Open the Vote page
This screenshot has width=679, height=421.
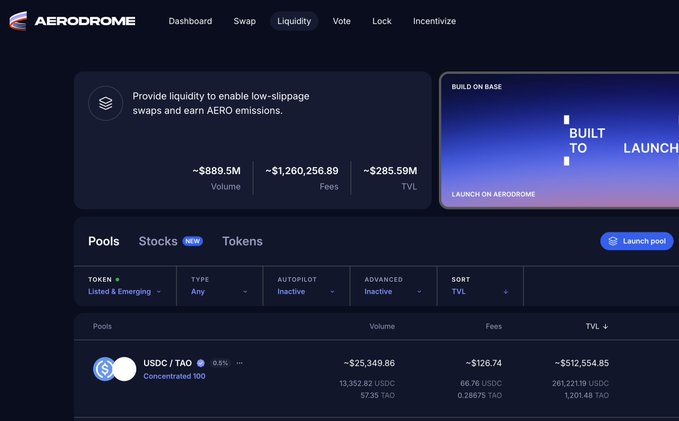(x=342, y=21)
